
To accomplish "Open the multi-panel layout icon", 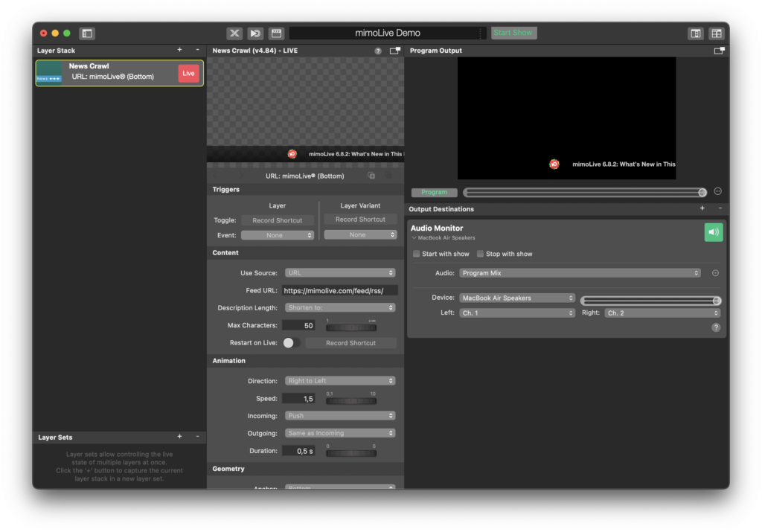I will pyautogui.click(x=717, y=33).
